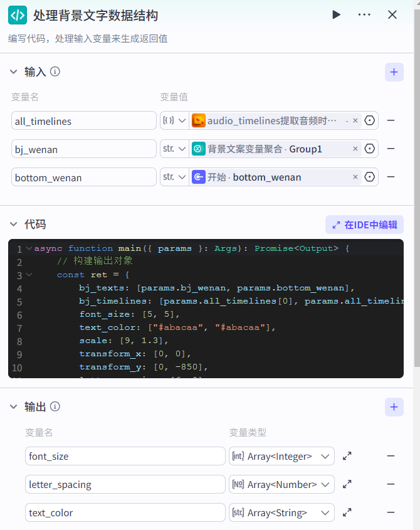Viewport: 420px width, 530px height.
Task: Remove the all_timelines input row
Action: pos(391,120)
